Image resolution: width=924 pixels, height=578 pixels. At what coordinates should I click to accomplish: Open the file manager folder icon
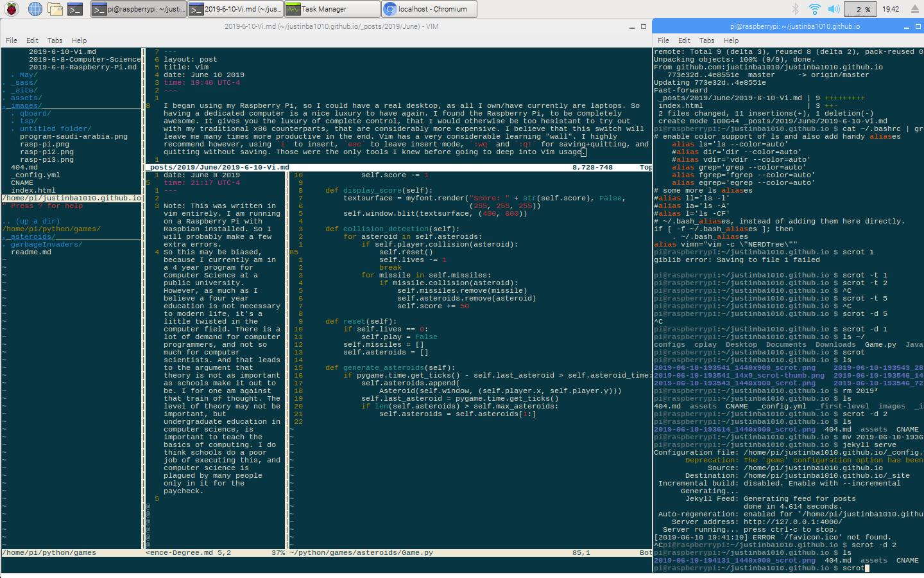[x=55, y=9]
